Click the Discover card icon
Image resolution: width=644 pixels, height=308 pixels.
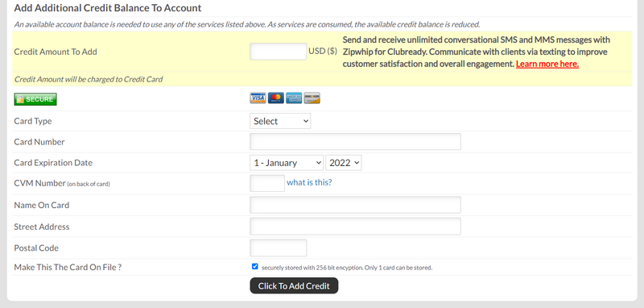point(312,98)
